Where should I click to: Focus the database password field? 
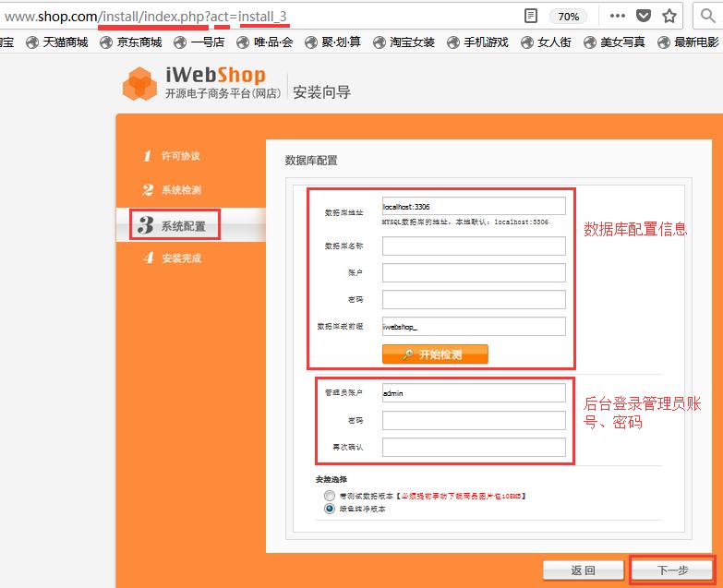474,299
